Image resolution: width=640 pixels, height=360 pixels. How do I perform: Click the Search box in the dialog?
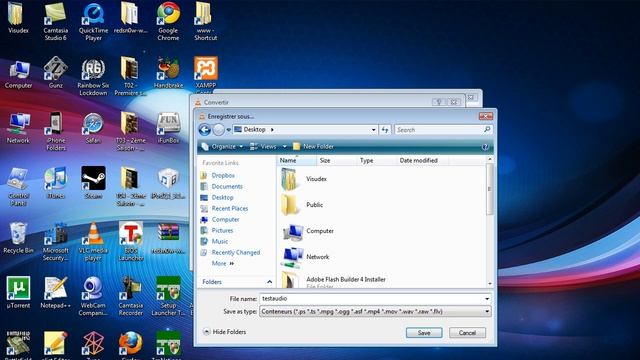coord(443,130)
